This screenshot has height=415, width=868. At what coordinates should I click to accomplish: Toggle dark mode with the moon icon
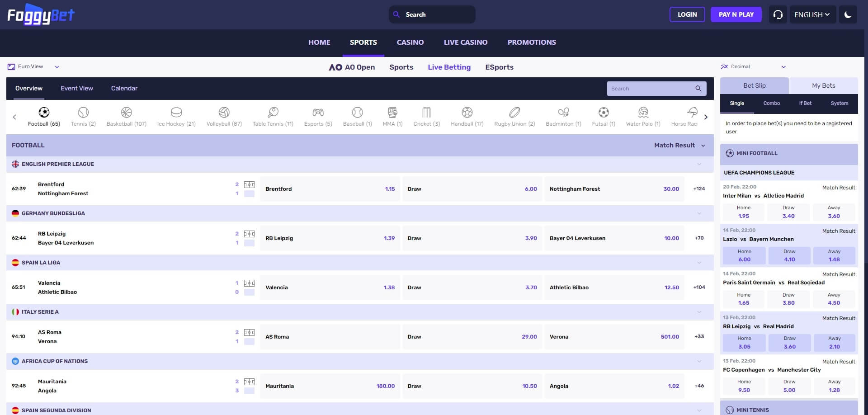(848, 14)
